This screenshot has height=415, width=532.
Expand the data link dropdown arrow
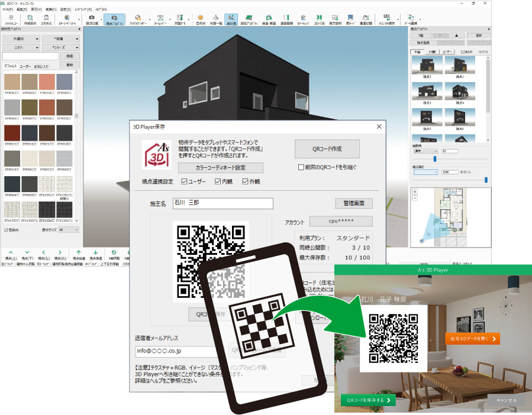pyautogui.click(x=420, y=20)
